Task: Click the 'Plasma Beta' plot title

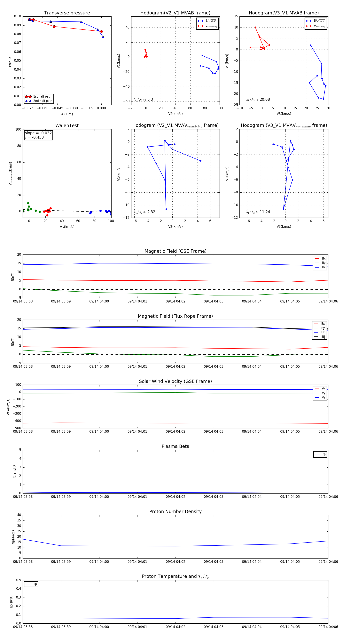Action: tap(175, 447)
